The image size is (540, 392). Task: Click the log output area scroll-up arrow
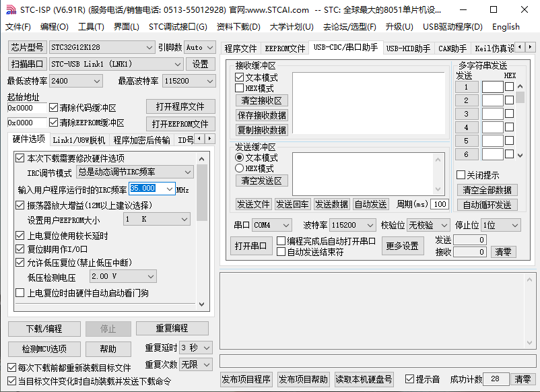click(x=529, y=280)
